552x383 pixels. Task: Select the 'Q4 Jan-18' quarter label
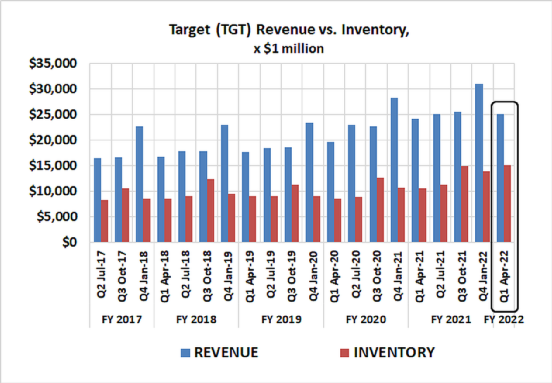tap(144, 276)
